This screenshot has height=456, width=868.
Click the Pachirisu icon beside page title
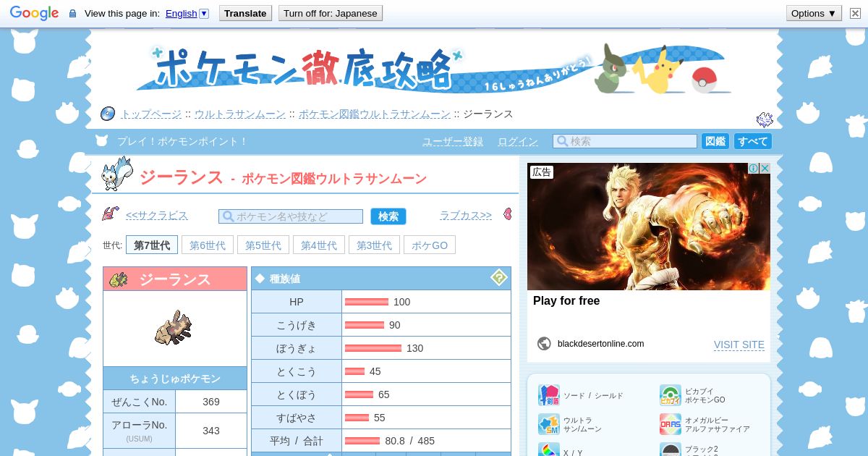117,174
